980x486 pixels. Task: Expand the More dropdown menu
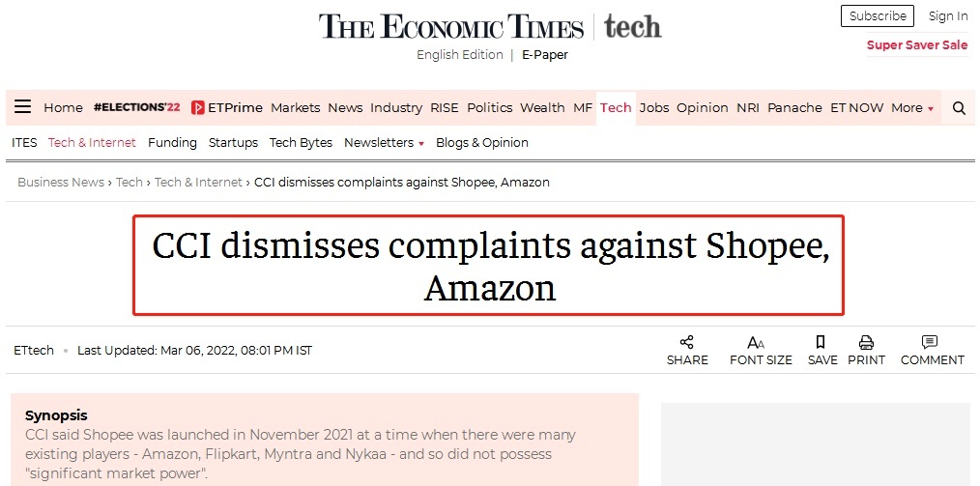pos(912,108)
